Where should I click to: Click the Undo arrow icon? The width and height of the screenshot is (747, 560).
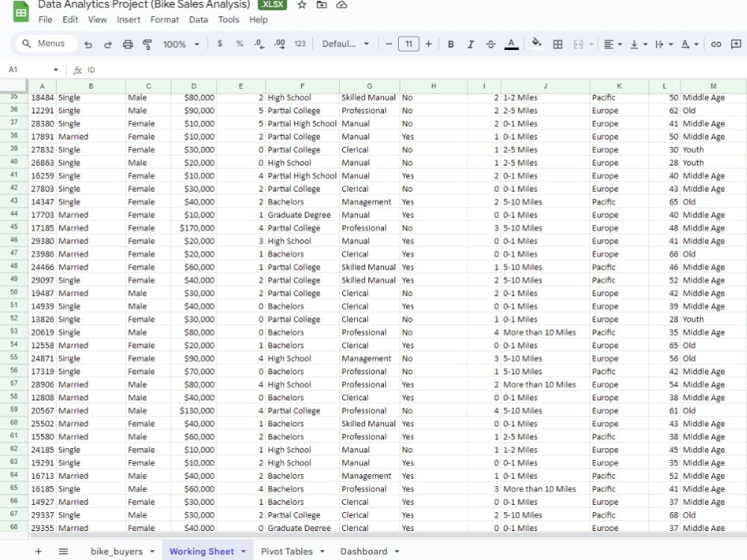click(x=88, y=44)
